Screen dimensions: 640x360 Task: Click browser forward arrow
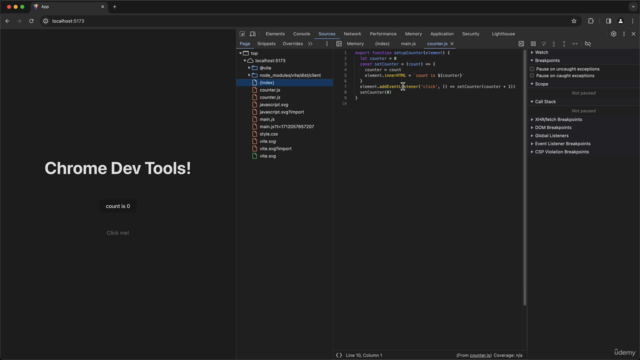coord(19,21)
